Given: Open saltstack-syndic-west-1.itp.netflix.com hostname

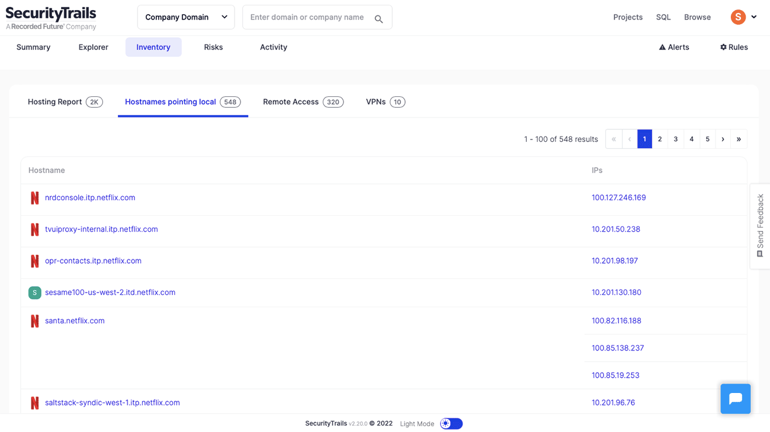Looking at the screenshot, I should coord(112,403).
